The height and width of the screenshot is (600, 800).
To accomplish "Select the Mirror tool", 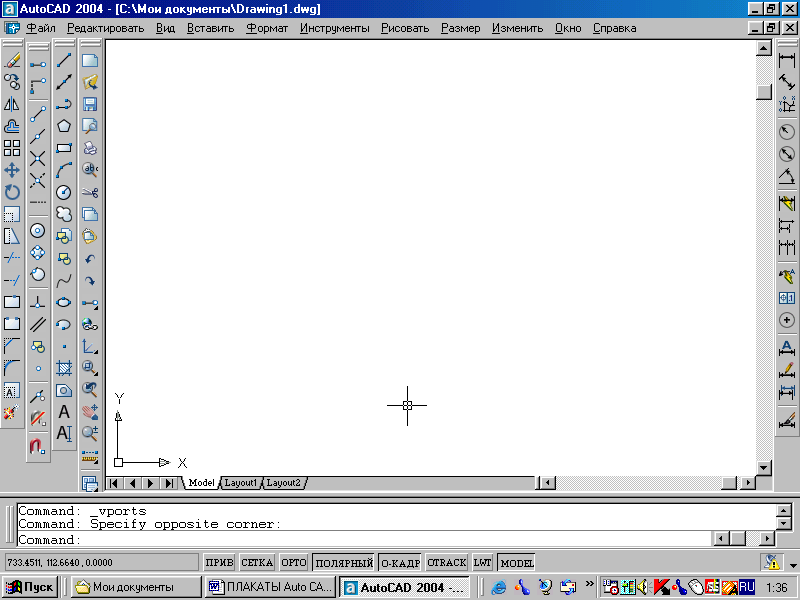I will tap(12, 104).
